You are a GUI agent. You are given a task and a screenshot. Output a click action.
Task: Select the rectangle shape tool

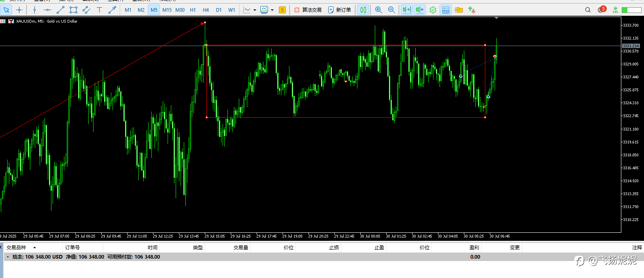point(73,10)
